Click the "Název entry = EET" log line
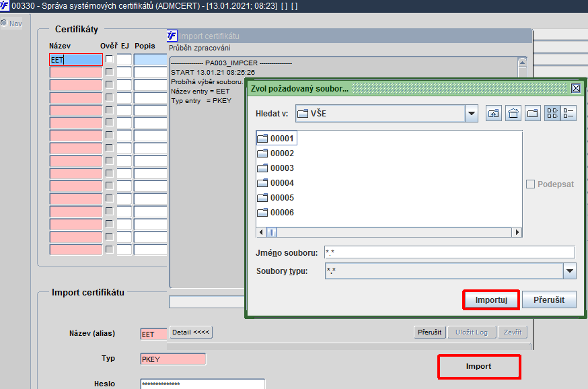The image size is (588, 389). [200, 91]
